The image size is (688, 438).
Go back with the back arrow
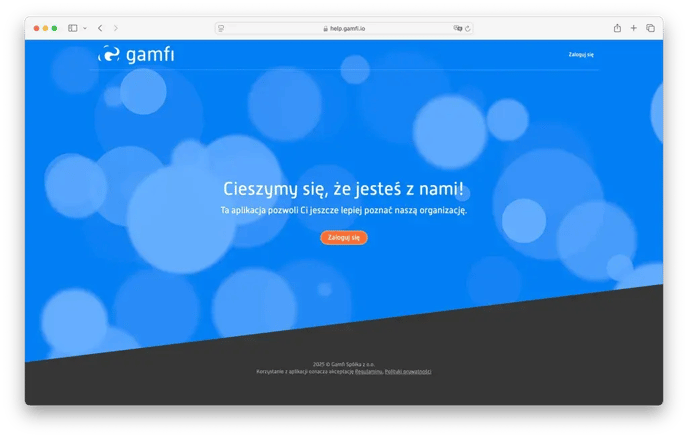pos(100,28)
